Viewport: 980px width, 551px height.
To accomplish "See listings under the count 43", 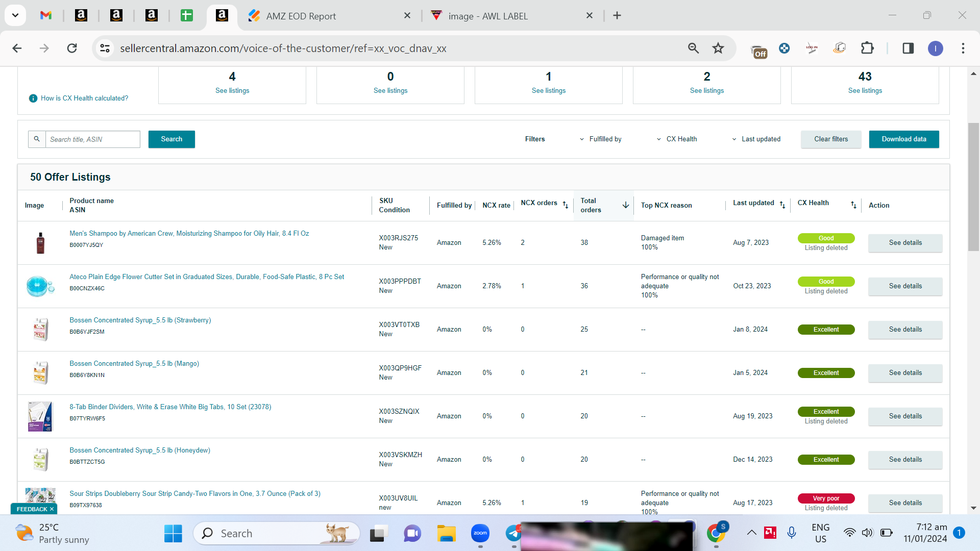I will point(865,91).
